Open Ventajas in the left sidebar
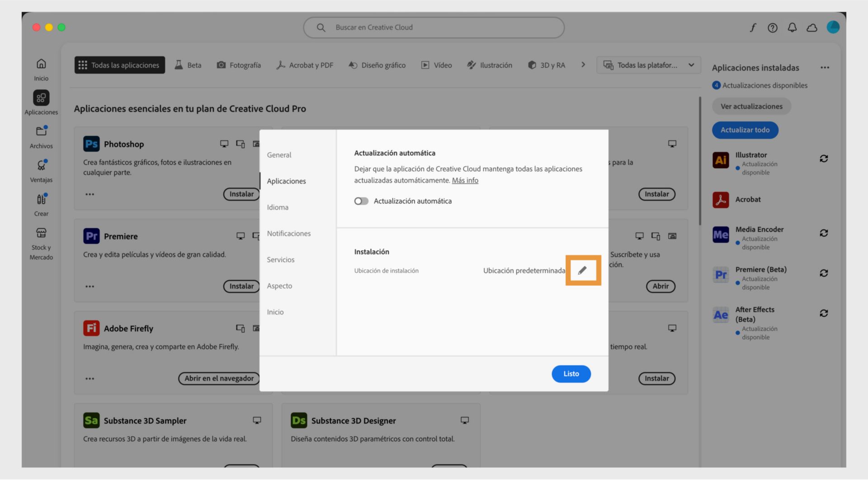 click(x=41, y=171)
